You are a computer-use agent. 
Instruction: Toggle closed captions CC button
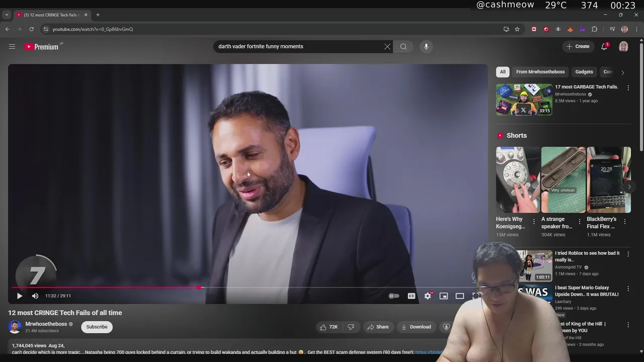click(x=412, y=296)
